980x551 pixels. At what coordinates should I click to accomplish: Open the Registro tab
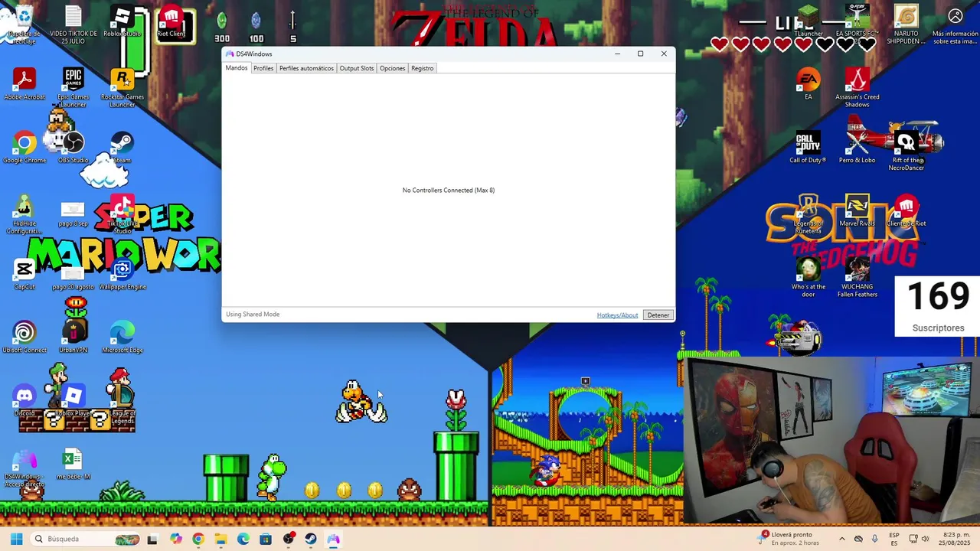point(422,68)
